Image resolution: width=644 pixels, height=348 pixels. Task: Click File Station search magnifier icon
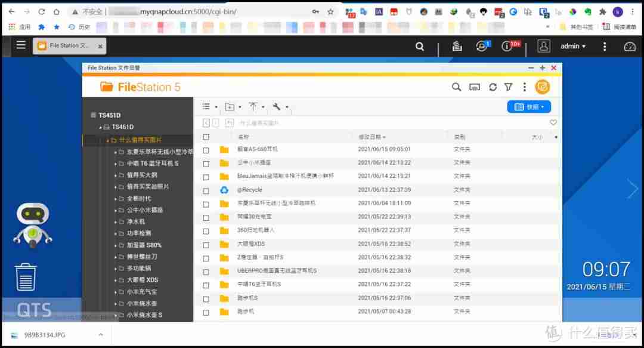456,87
